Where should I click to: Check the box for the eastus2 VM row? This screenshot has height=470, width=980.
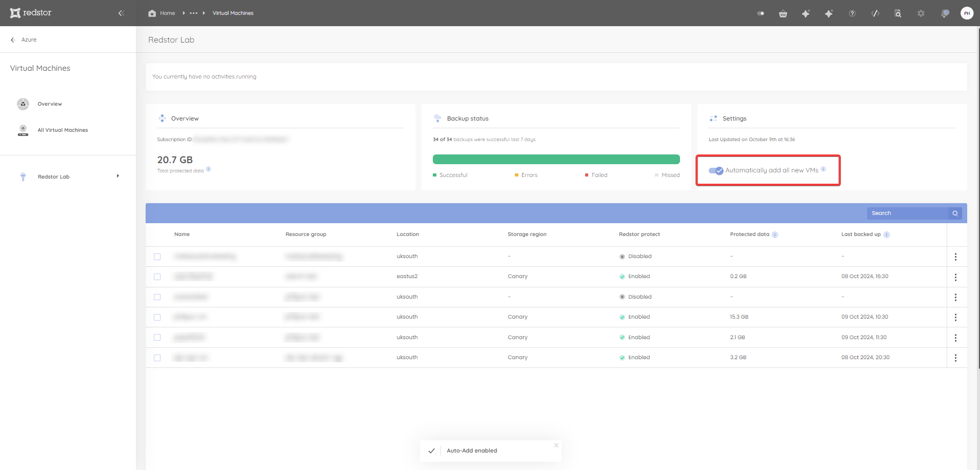157,277
